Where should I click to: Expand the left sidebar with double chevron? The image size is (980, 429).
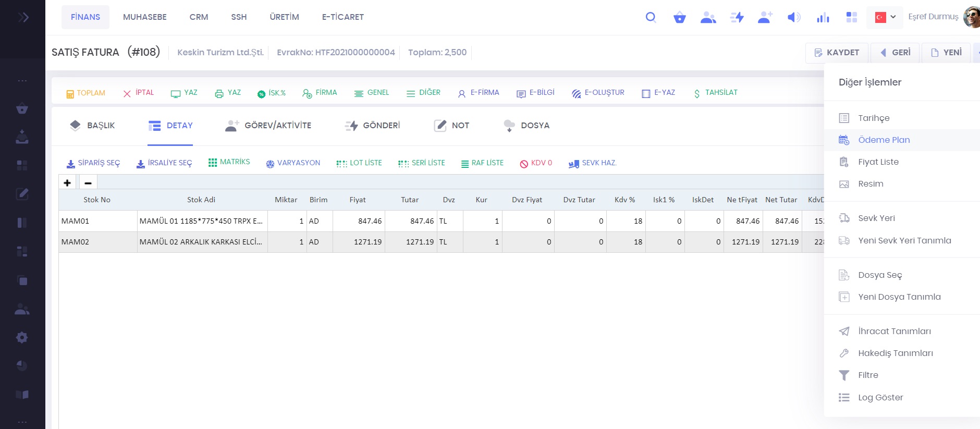(x=22, y=17)
